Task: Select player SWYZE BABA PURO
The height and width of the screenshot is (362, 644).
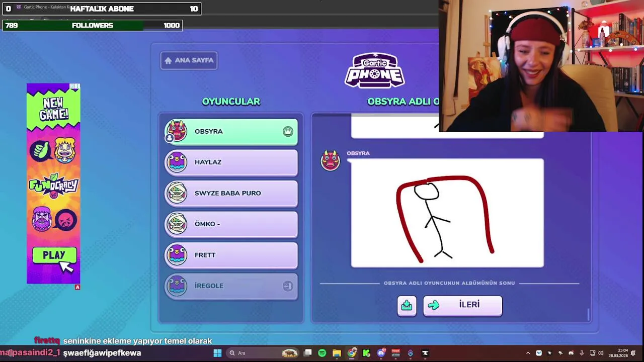Action: pyautogui.click(x=231, y=194)
